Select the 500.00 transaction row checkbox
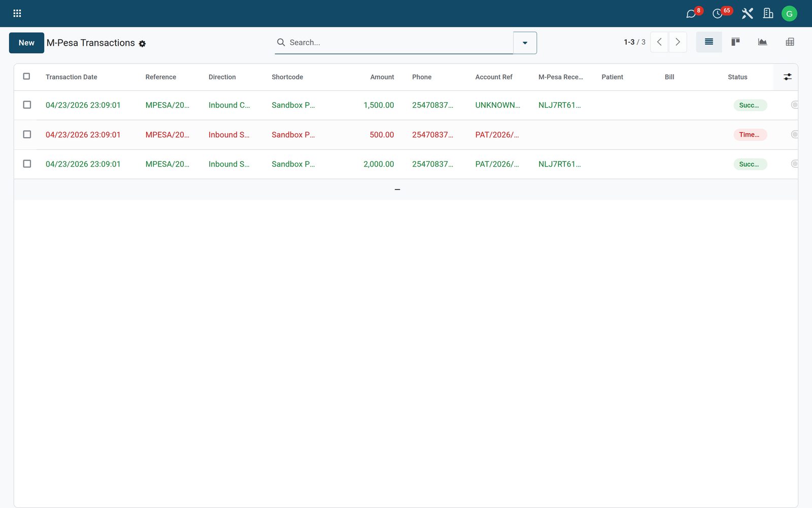The image size is (812, 508). (x=27, y=135)
